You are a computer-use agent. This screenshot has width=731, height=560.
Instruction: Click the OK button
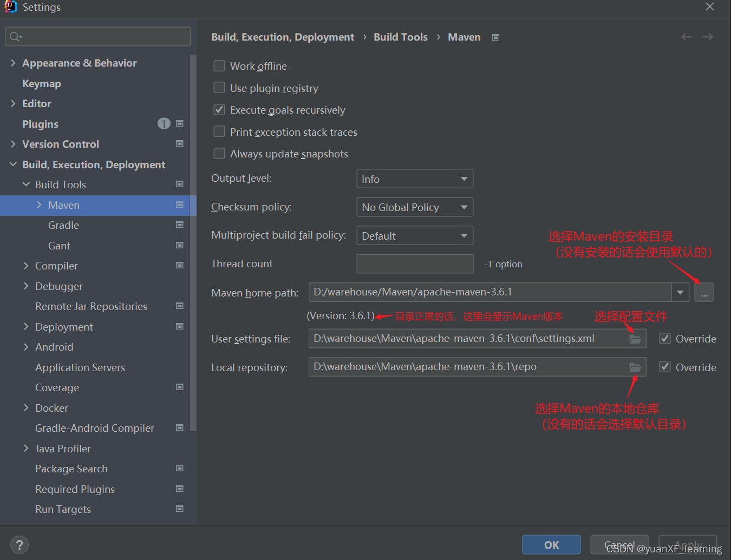pos(551,545)
